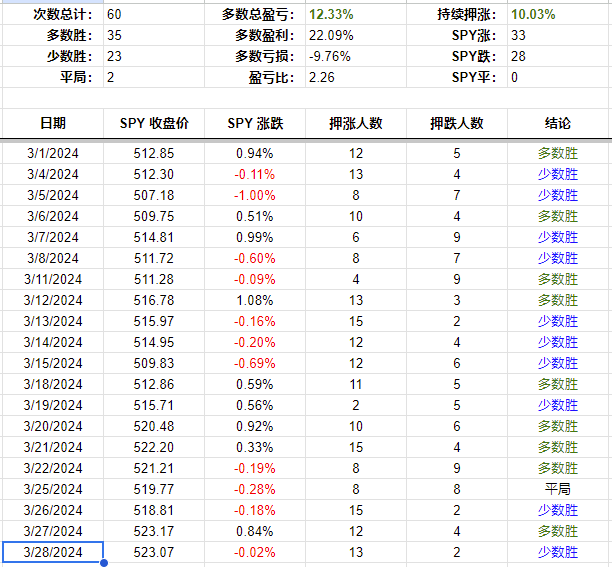Image resolution: width=612 pixels, height=567 pixels.
Task: Select the 多数亏损 value -9.76%
Action: [356, 56]
